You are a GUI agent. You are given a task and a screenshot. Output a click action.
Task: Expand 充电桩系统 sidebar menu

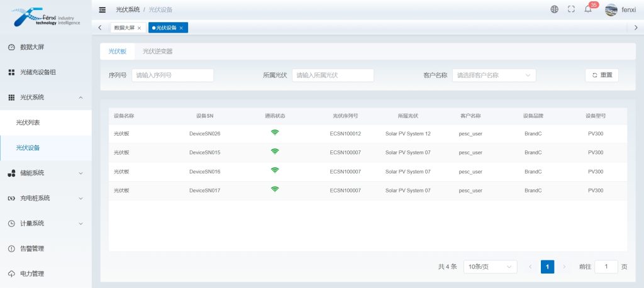click(46, 198)
